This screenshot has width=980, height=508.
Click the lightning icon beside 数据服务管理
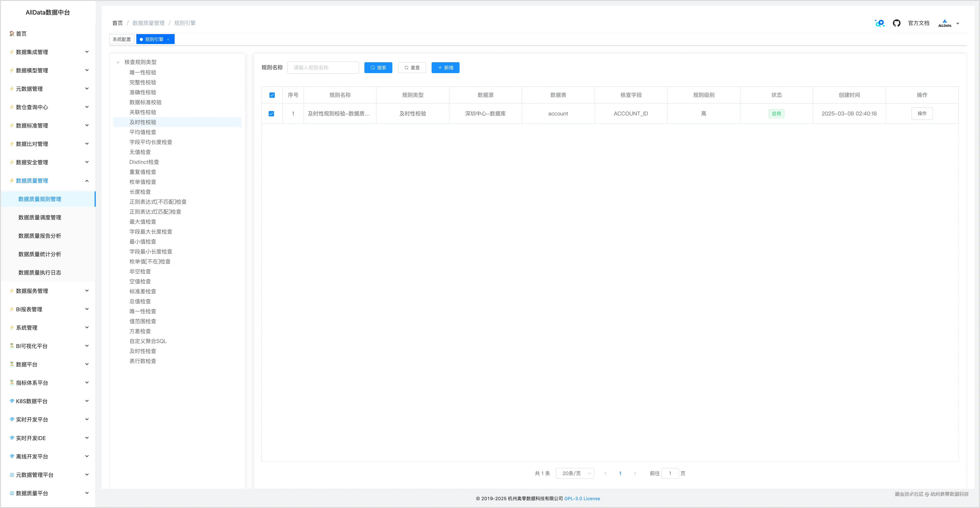(12, 291)
